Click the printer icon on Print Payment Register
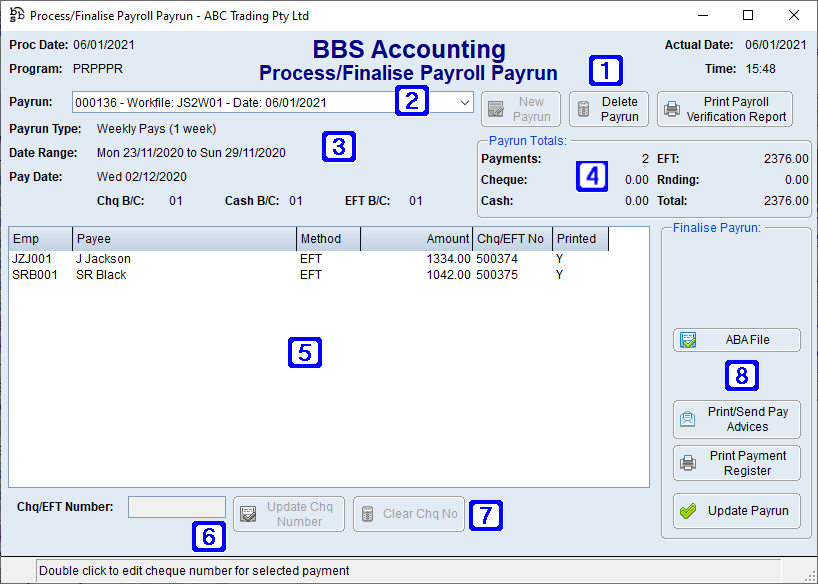The width and height of the screenshot is (818, 584). [x=688, y=462]
